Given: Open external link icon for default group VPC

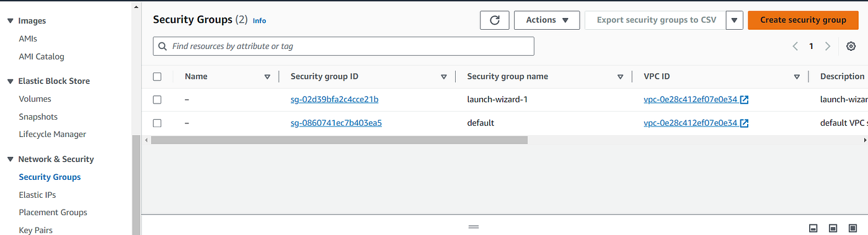Looking at the screenshot, I should [745, 123].
